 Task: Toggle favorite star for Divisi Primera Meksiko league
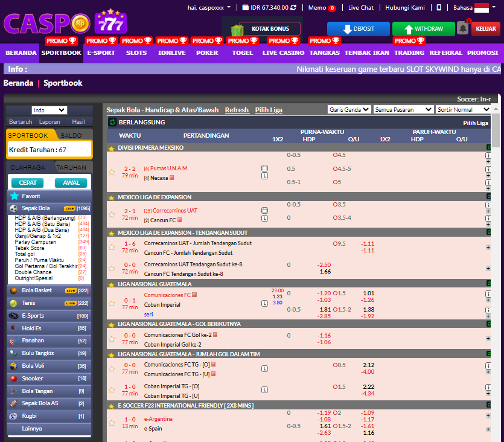(x=112, y=148)
